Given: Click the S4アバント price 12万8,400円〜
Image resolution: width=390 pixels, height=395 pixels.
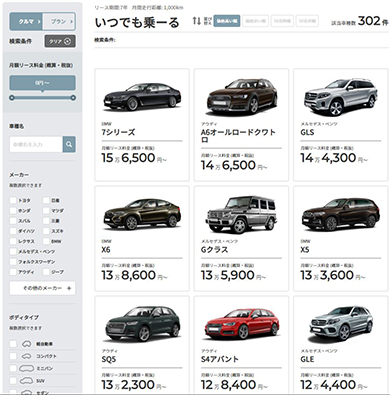Looking at the screenshot, I should (x=234, y=385).
